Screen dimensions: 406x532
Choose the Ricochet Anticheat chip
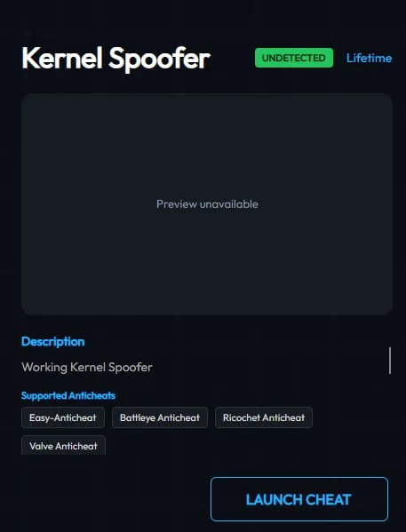(264, 417)
